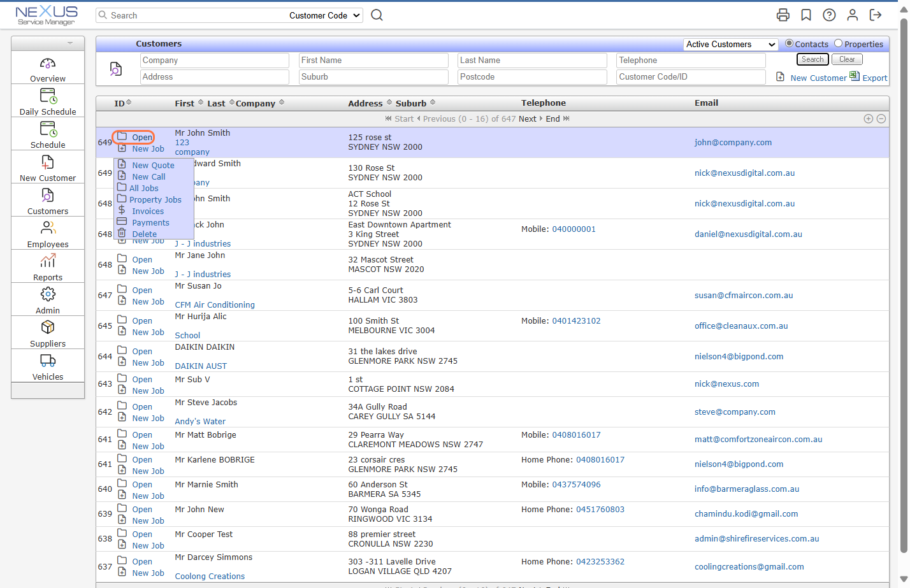Sort by Address column arrows
The width and height of the screenshot is (910, 588).
tap(389, 103)
